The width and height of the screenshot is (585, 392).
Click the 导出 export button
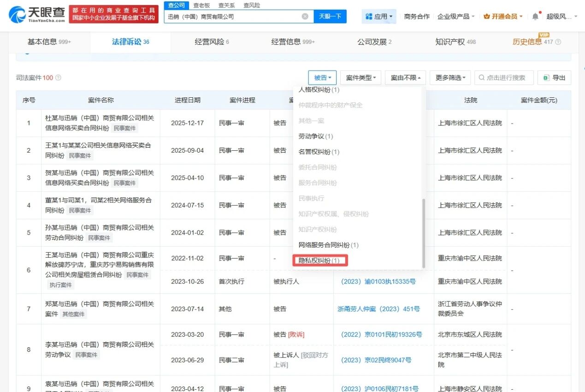coord(555,77)
